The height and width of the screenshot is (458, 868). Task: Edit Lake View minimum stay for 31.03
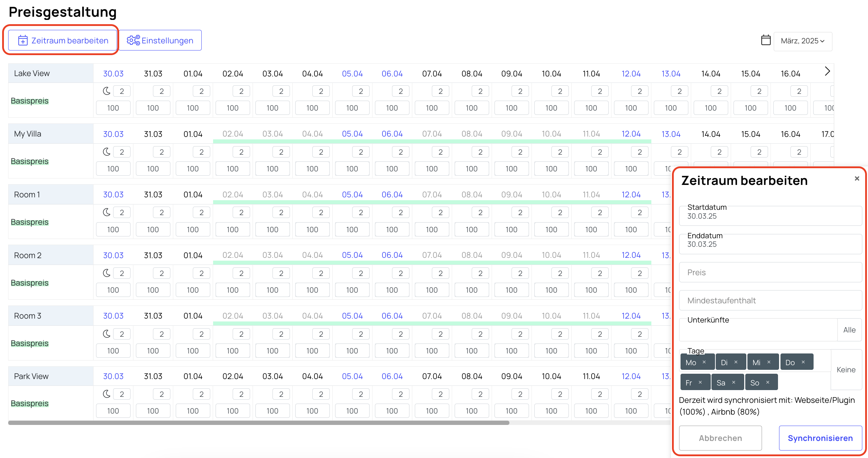click(162, 91)
